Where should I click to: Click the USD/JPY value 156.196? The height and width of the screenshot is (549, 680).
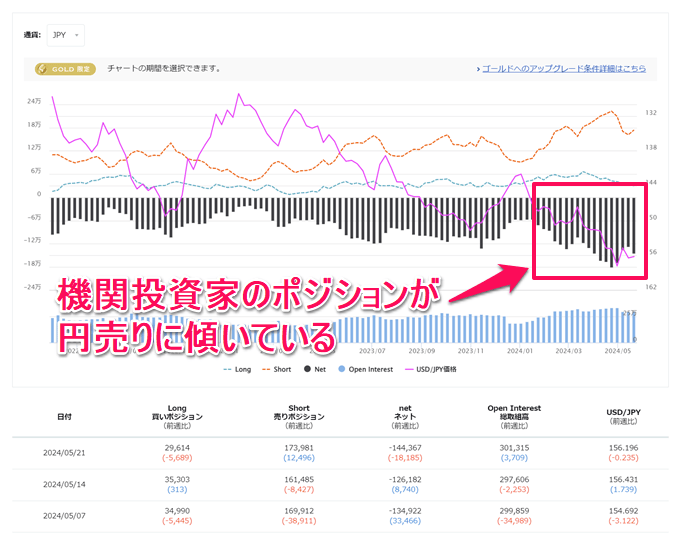(623, 448)
